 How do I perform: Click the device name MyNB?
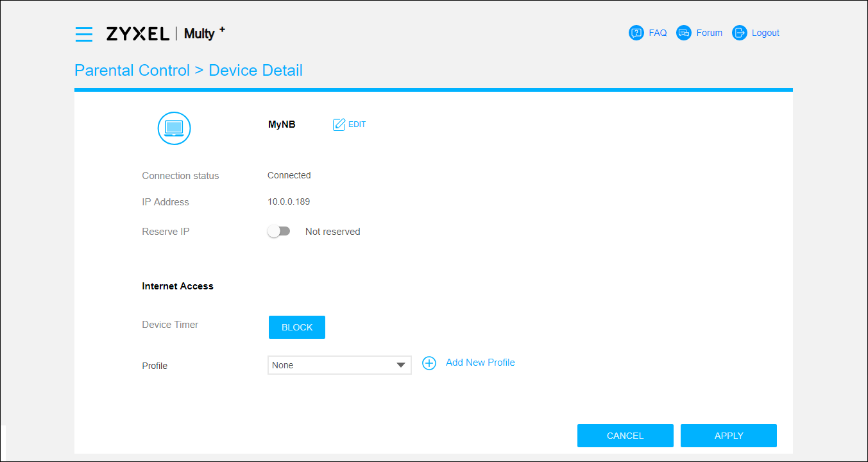click(282, 124)
